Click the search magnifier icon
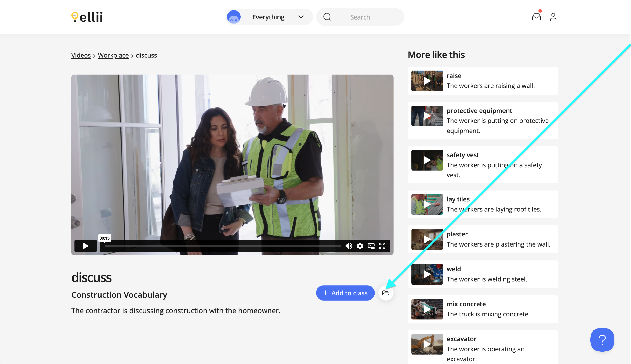631x364 pixels. coord(327,17)
